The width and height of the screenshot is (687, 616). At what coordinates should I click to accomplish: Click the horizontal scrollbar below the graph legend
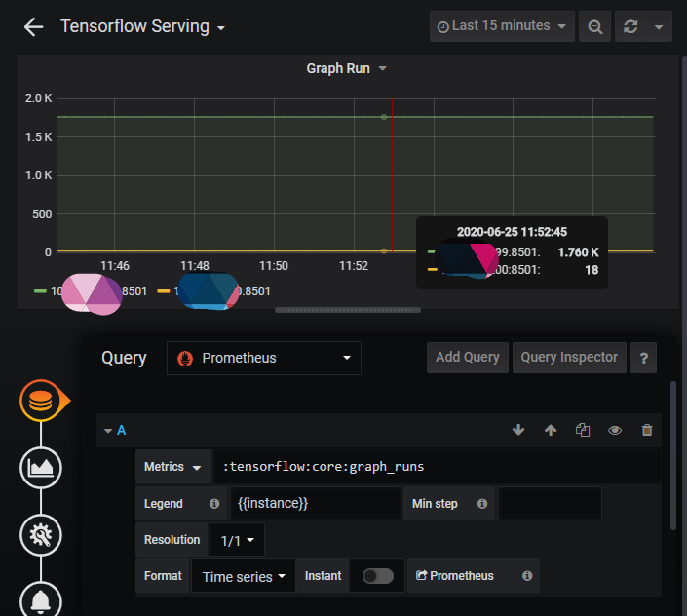[348, 310]
